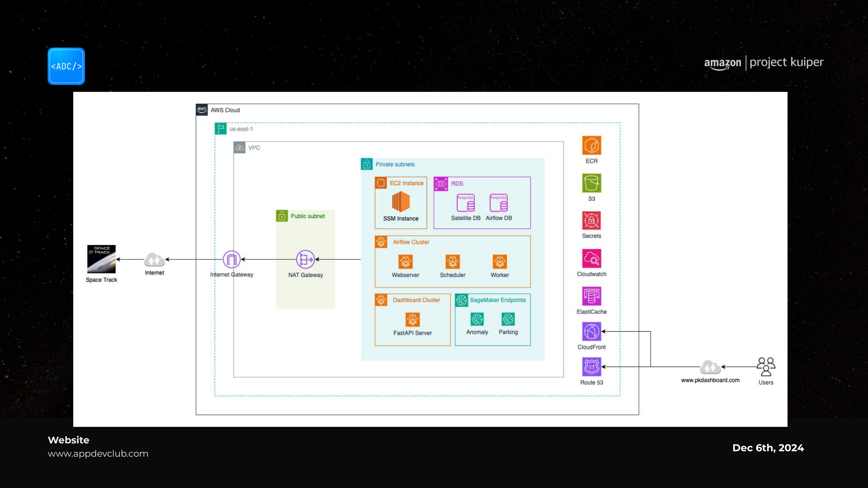
Task: Click the Satellite DB PostgreSQL icon
Action: (x=466, y=203)
